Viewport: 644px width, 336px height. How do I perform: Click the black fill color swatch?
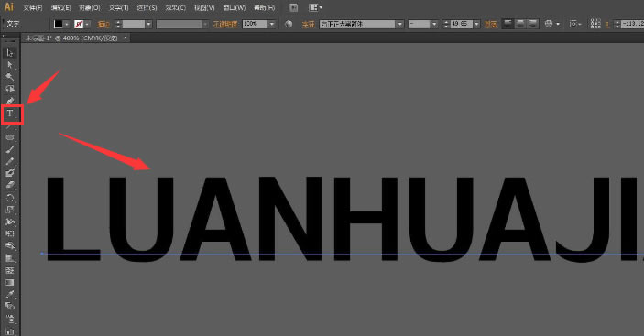pyautogui.click(x=59, y=24)
